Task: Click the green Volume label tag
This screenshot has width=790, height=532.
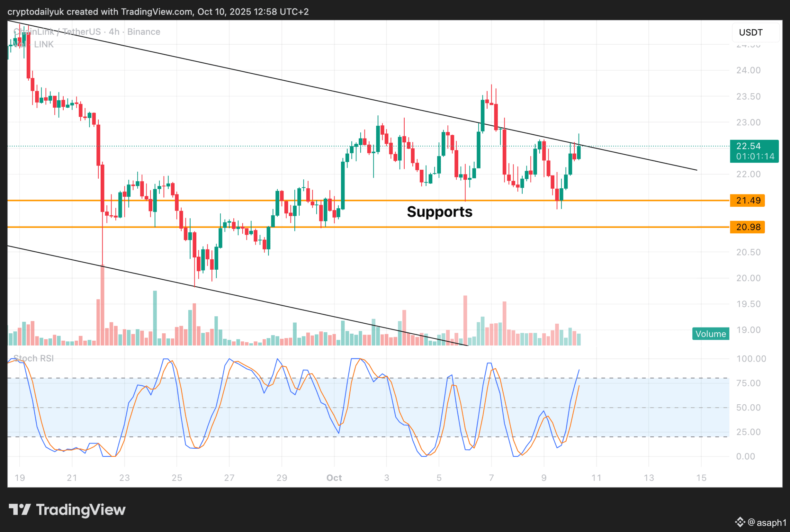Action: pyautogui.click(x=711, y=334)
